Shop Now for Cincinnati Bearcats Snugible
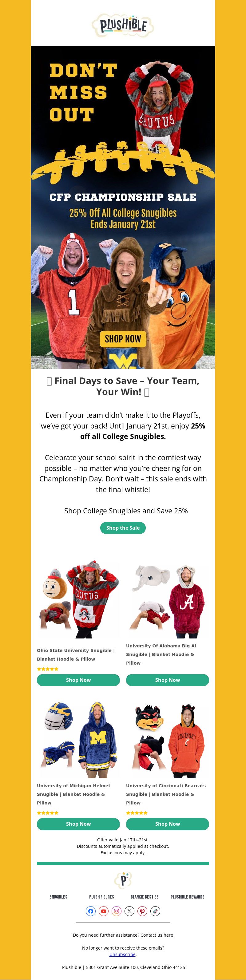Viewport: 246px width, 980px height. [168, 824]
